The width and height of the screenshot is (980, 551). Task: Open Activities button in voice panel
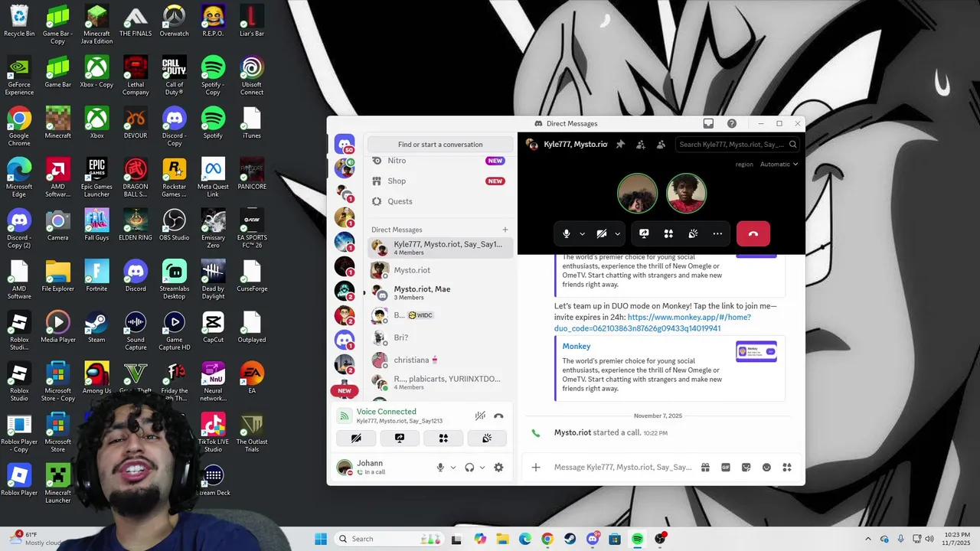(x=443, y=438)
